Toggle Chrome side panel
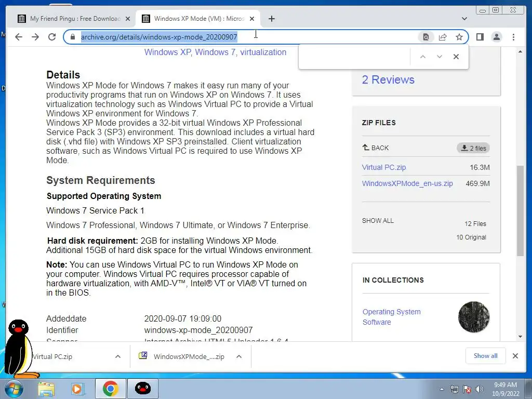The image size is (532, 399). coord(480,37)
